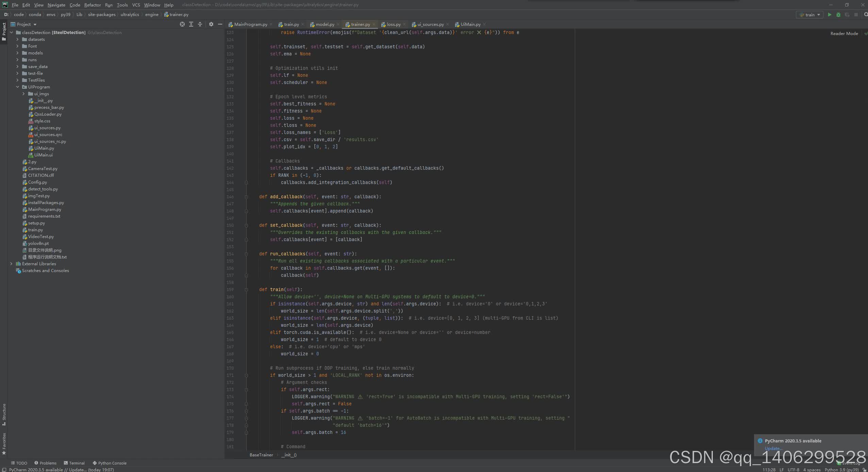Expand all in Project panel
Screen dimensions: 868x472
[x=191, y=24]
